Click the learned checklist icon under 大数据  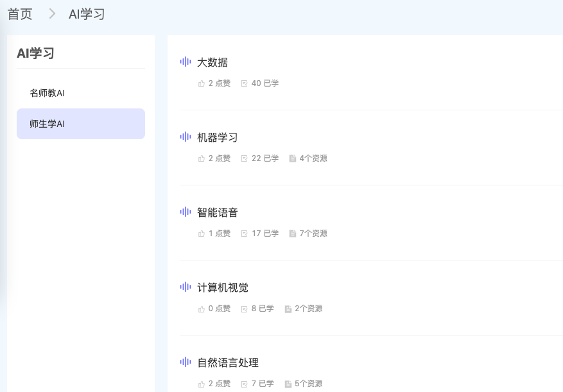pos(244,83)
